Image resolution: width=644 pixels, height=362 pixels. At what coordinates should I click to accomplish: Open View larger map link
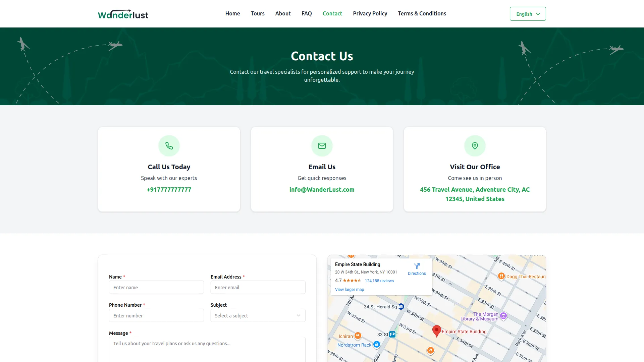click(x=350, y=289)
